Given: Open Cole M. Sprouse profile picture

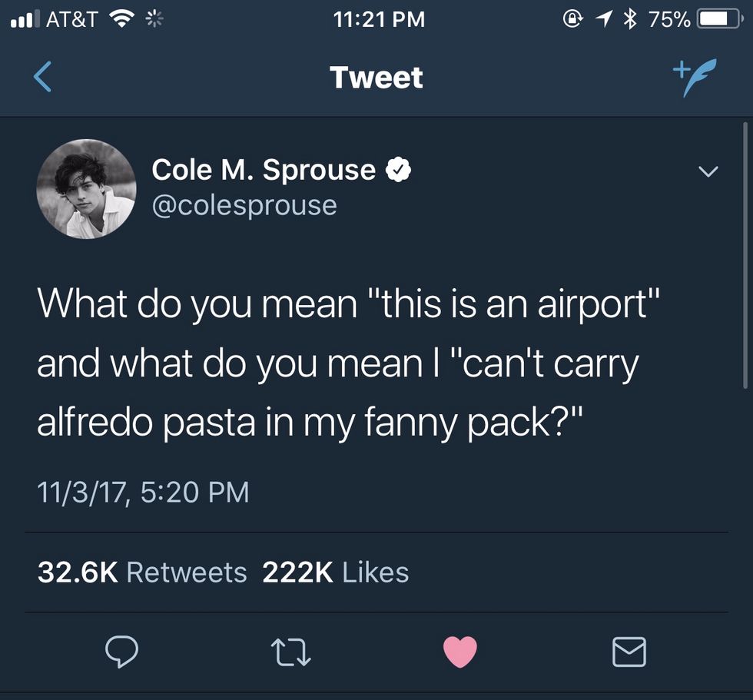Looking at the screenshot, I should point(86,189).
